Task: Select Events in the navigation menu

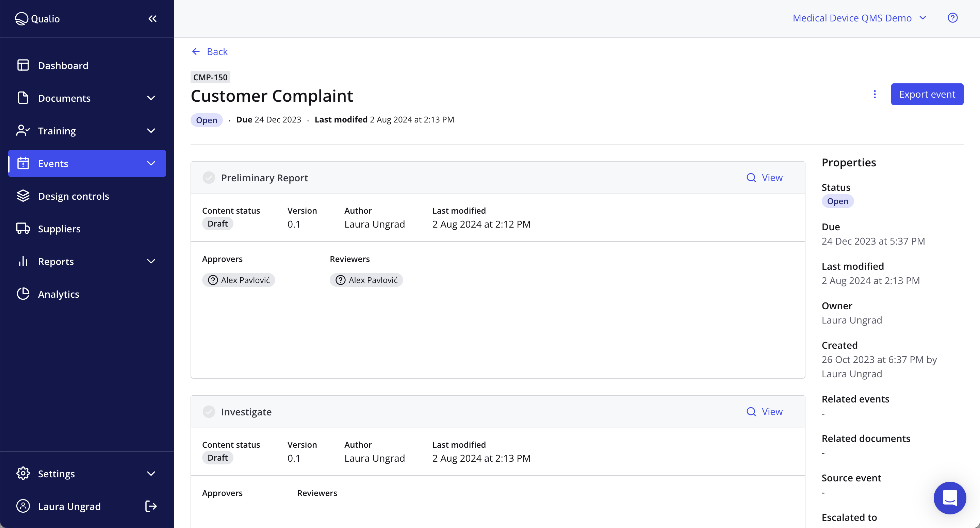Action: 53,163
